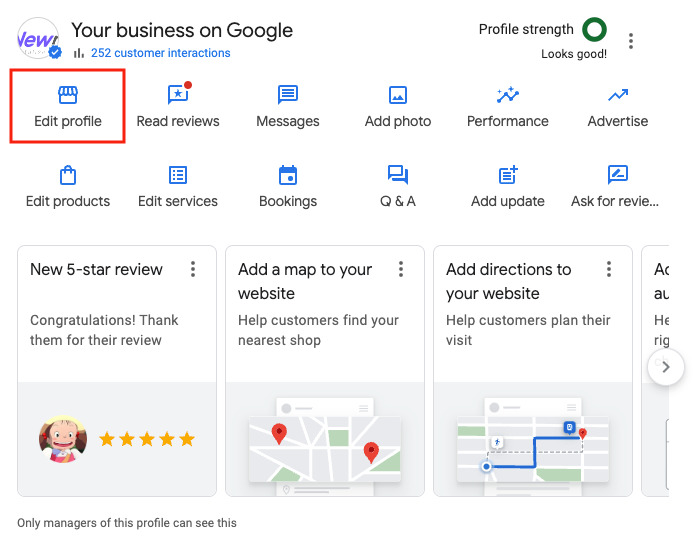This screenshot has height=544, width=693.
Task: Click the Read reviews star icon
Action: [x=179, y=94]
